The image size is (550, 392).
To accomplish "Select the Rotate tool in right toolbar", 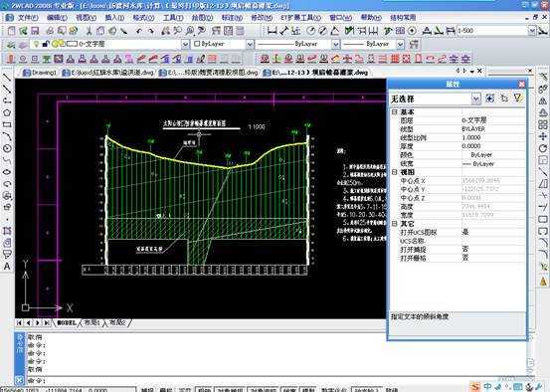I will (x=543, y=148).
